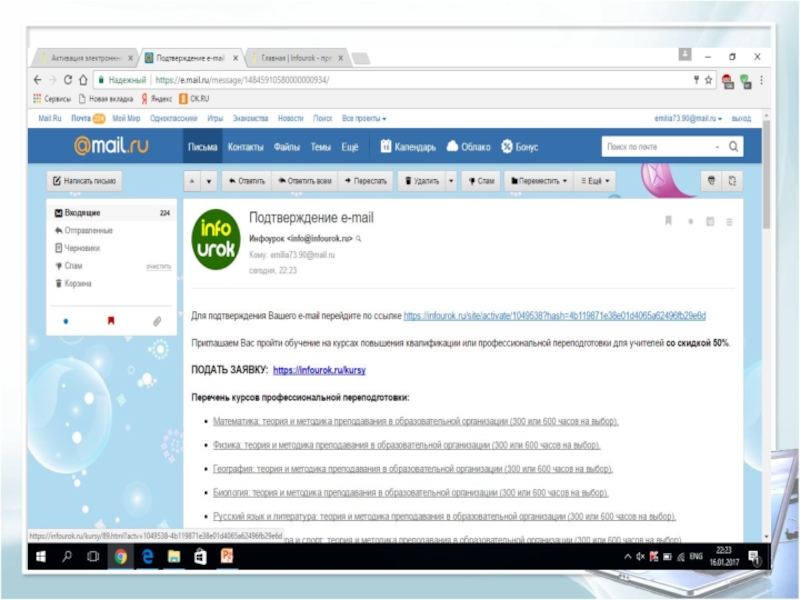Screen dimensions: 800x600
Task: Mark the message as Спам
Action: 481,181
